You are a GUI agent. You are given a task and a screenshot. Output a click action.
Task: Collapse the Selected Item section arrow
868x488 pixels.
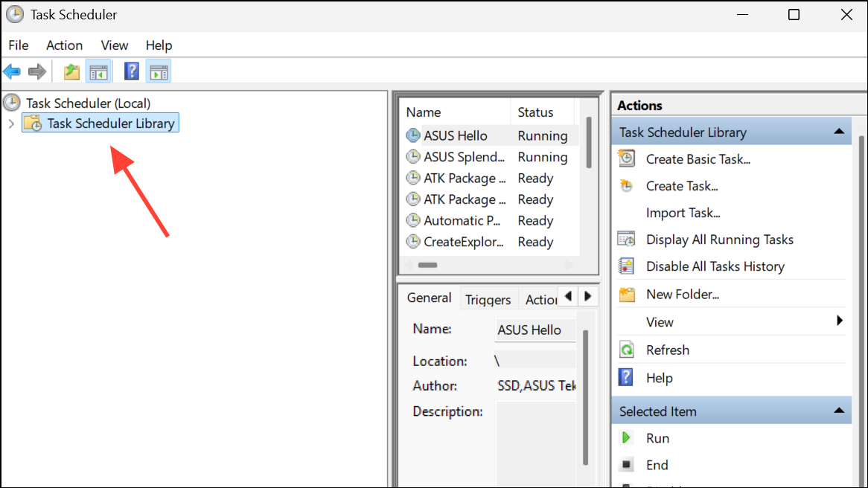(x=839, y=411)
